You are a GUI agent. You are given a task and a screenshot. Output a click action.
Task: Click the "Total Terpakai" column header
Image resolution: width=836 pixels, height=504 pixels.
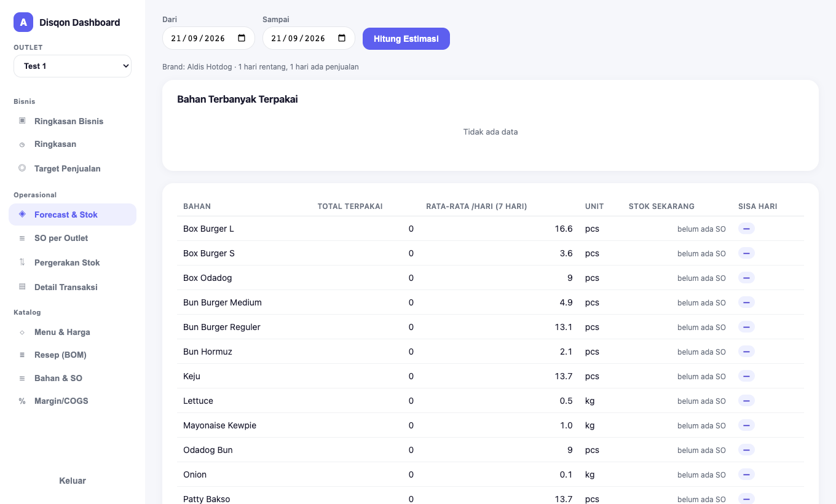(x=350, y=207)
